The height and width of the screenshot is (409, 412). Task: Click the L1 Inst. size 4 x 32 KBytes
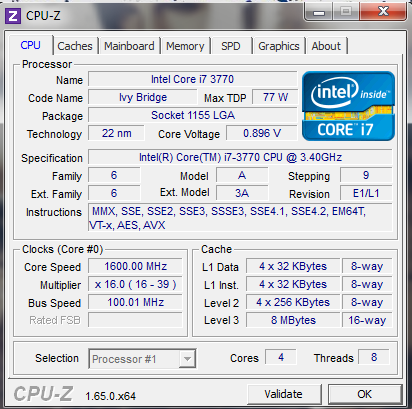coord(293,284)
